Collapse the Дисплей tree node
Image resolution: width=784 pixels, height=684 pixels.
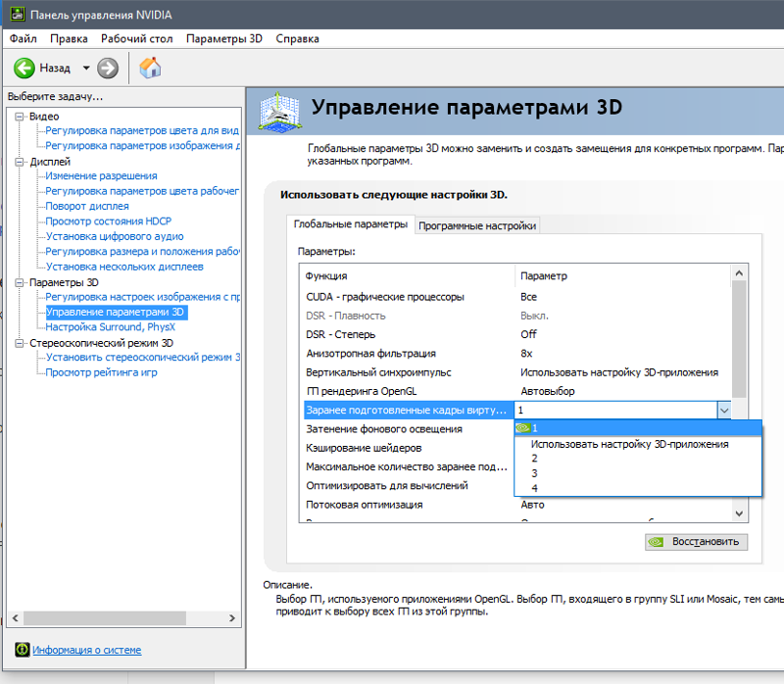tap(20, 162)
